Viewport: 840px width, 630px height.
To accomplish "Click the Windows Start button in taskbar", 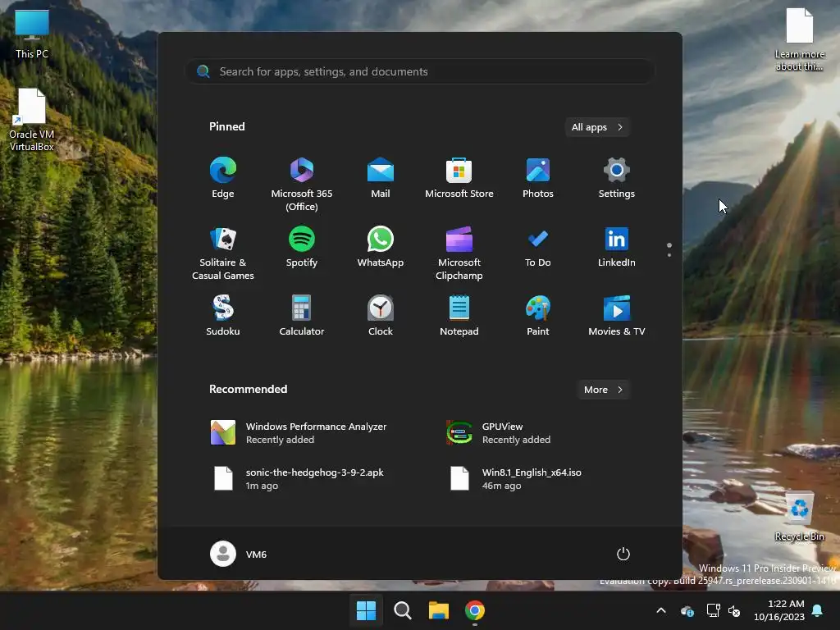I will point(366,610).
